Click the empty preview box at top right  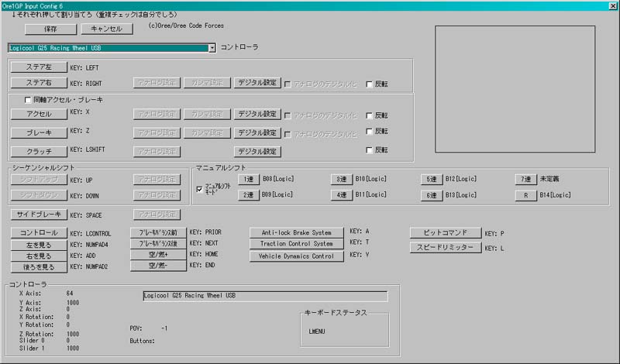point(515,89)
